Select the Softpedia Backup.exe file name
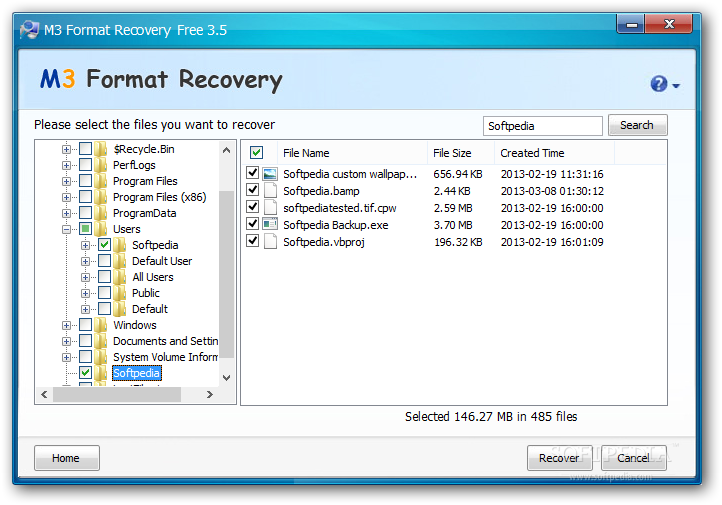Image resolution: width=722 pixels, height=505 pixels. [335, 225]
